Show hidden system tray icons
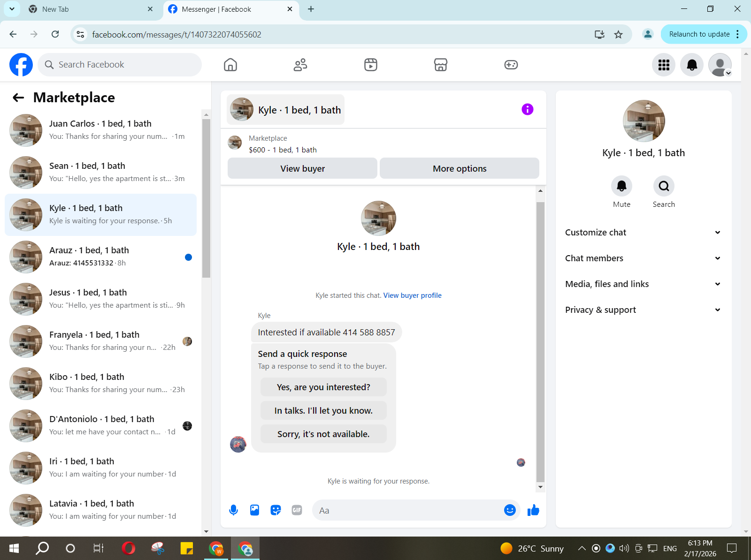Image resolution: width=751 pixels, height=560 pixels. pyautogui.click(x=582, y=548)
